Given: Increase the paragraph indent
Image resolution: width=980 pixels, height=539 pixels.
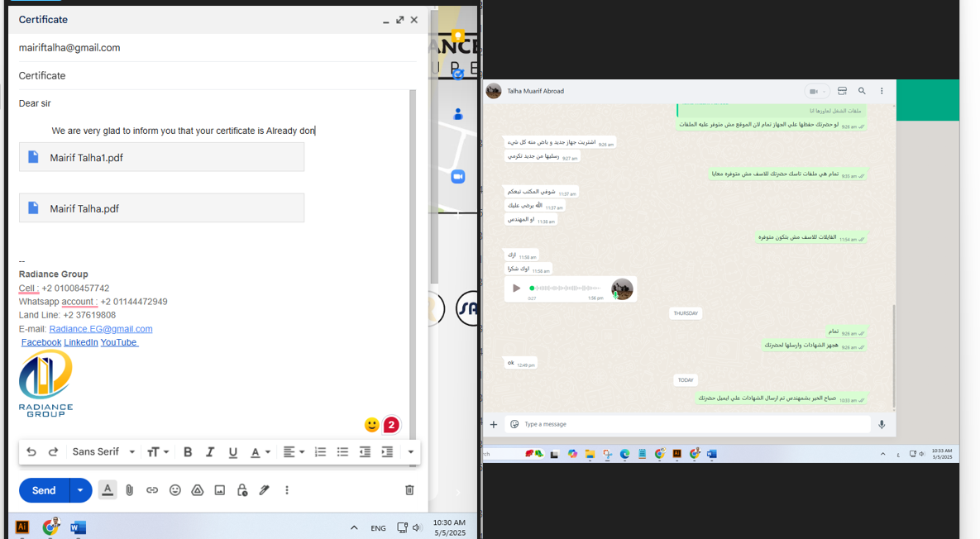Looking at the screenshot, I should pos(388,451).
